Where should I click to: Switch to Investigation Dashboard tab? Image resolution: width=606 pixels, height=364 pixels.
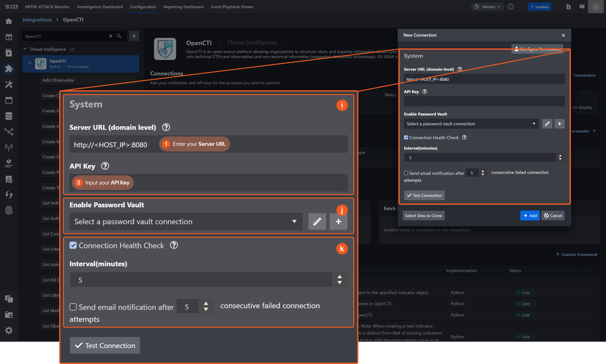click(x=100, y=7)
